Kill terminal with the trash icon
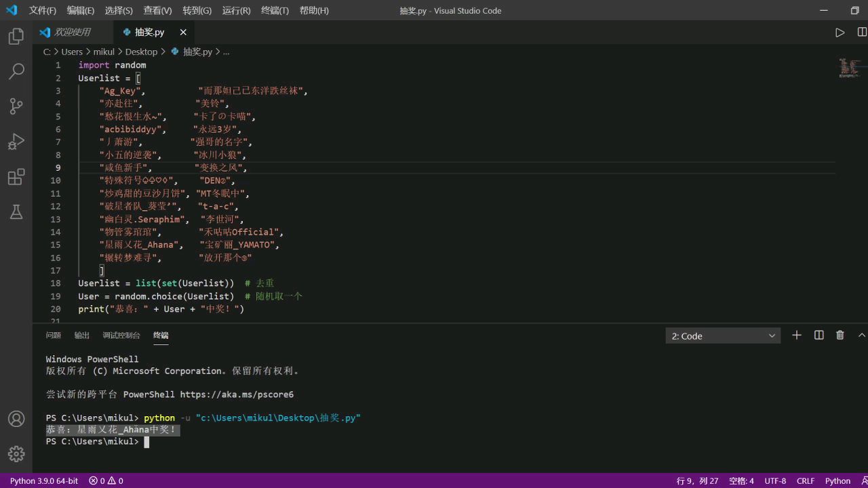 point(840,335)
